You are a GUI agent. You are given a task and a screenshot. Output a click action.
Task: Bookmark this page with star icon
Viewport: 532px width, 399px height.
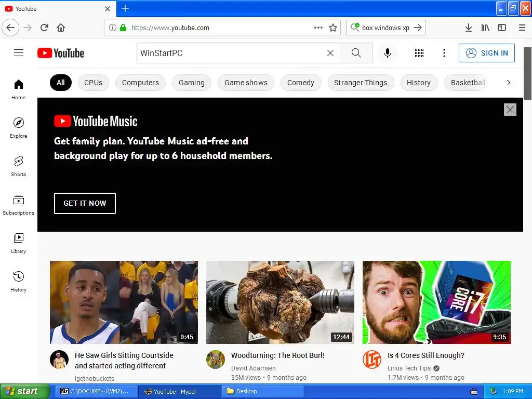click(x=333, y=28)
